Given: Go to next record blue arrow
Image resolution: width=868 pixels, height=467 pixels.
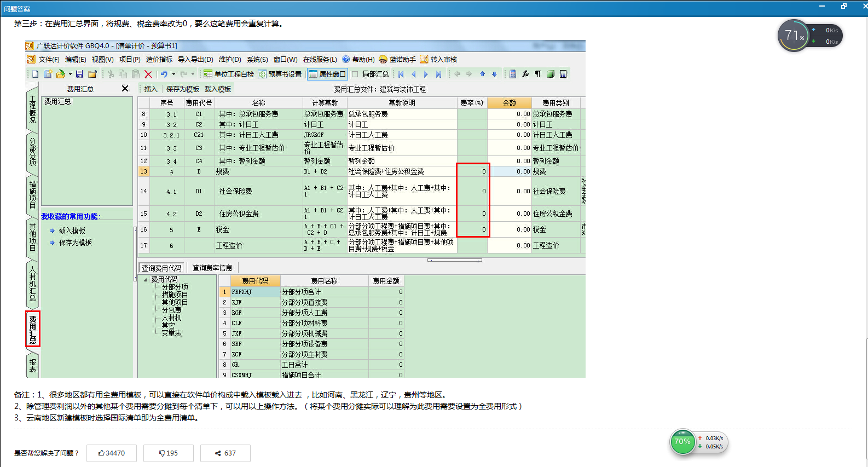Looking at the screenshot, I should click(x=426, y=74).
